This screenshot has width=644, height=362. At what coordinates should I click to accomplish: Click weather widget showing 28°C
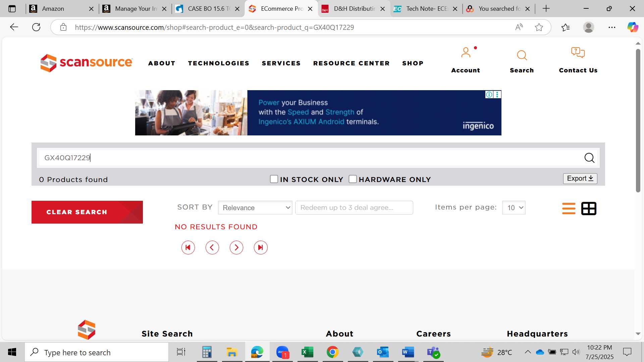[497, 352]
